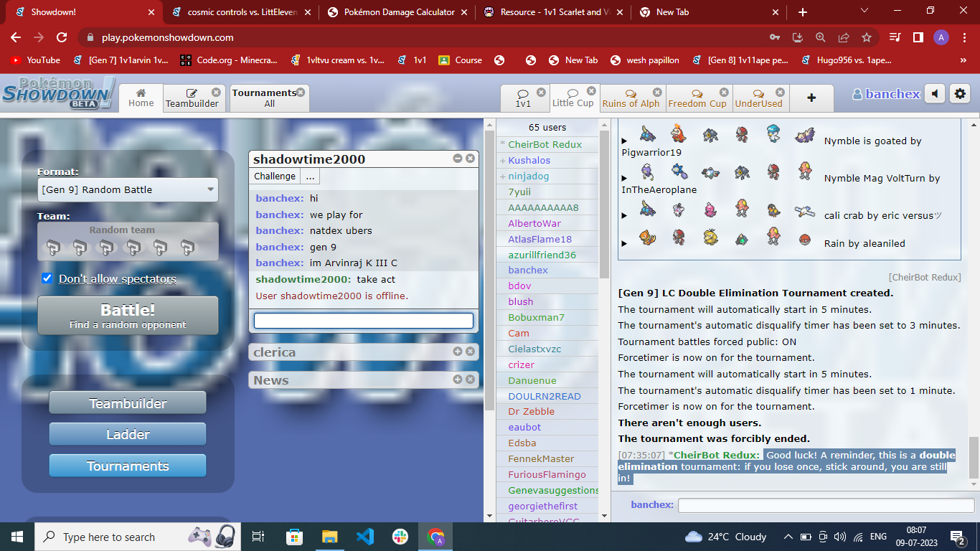Click CheirBot Redux name in chat message
Screen dimensions: 980x551
[716, 455]
